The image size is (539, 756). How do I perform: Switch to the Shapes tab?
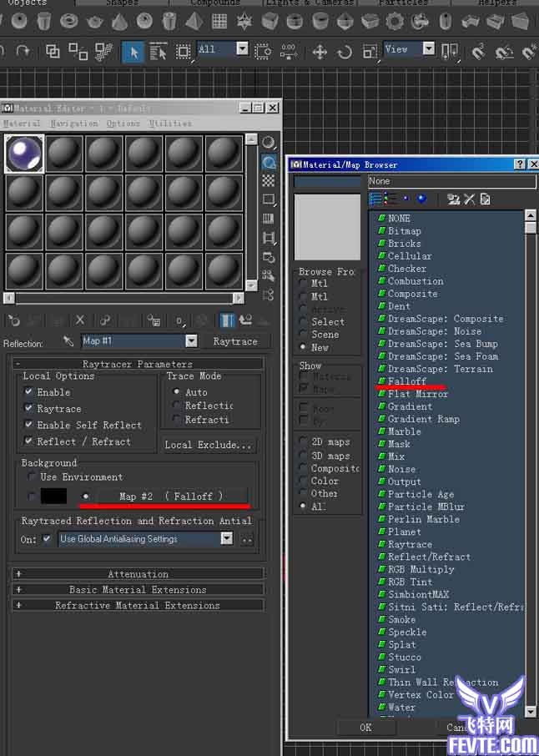(123, 3)
